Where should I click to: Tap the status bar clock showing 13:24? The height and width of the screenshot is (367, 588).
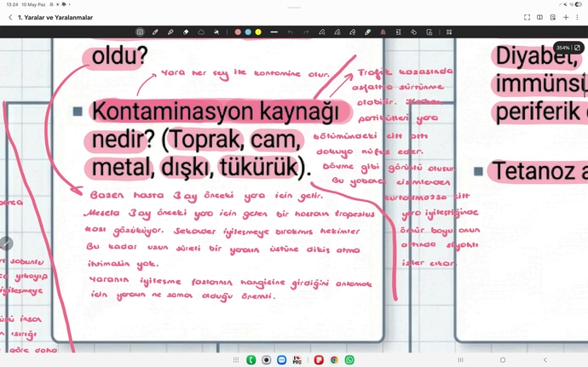coord(12,4)
